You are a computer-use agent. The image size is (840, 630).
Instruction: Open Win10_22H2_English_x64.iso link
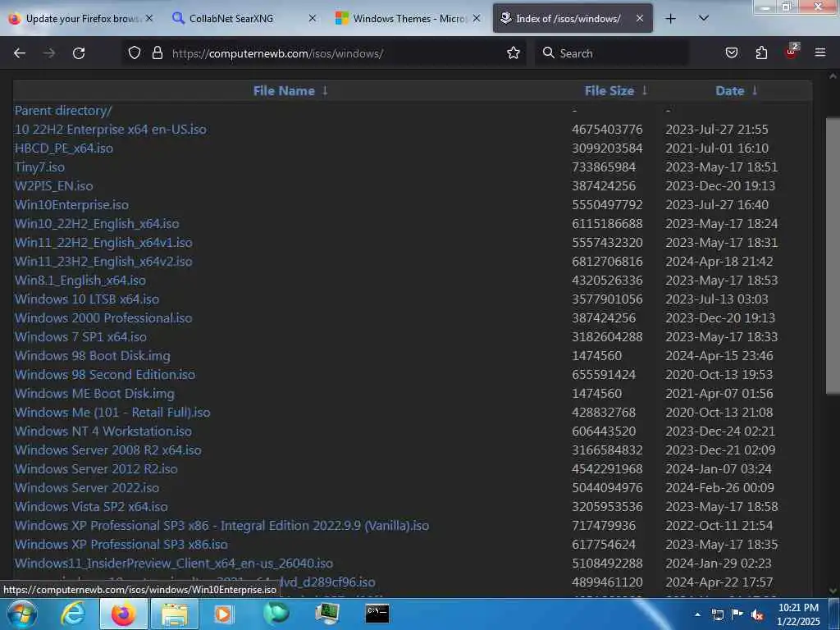[97, 223]
